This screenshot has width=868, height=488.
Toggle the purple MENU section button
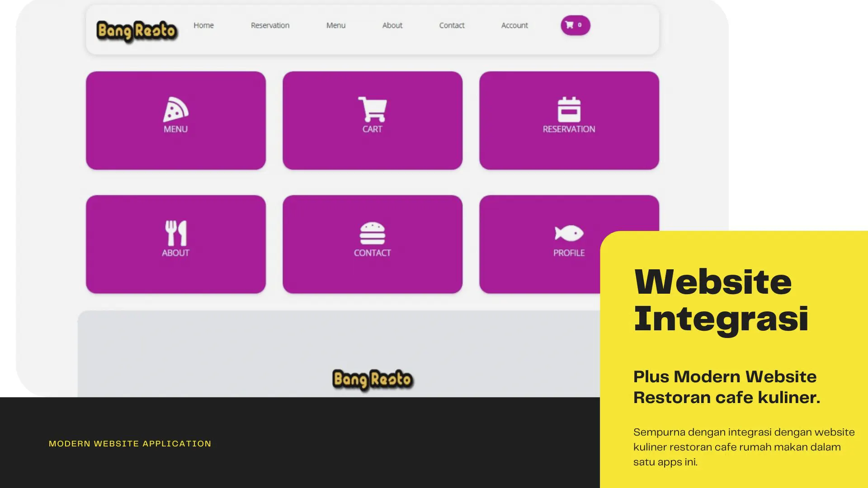pyautogui.click(x=176, y=120)
